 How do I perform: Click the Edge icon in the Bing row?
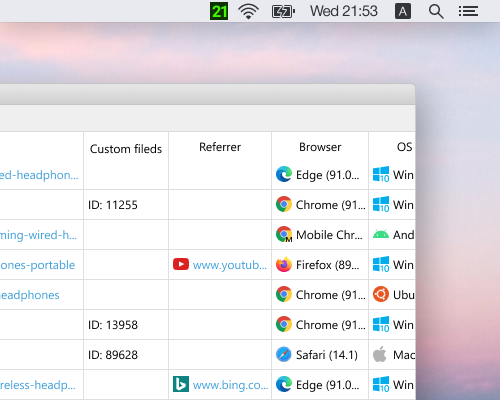tap(284, 384)
